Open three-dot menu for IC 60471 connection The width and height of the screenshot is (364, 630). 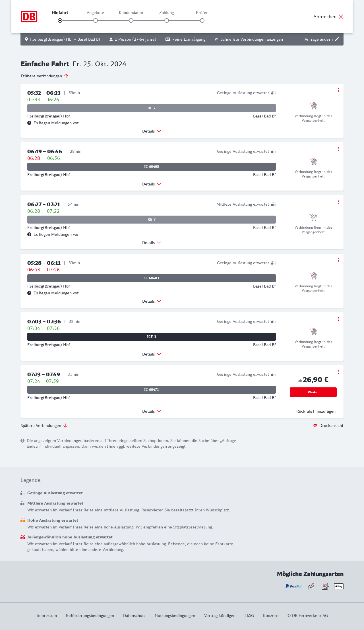click(338, 372)
